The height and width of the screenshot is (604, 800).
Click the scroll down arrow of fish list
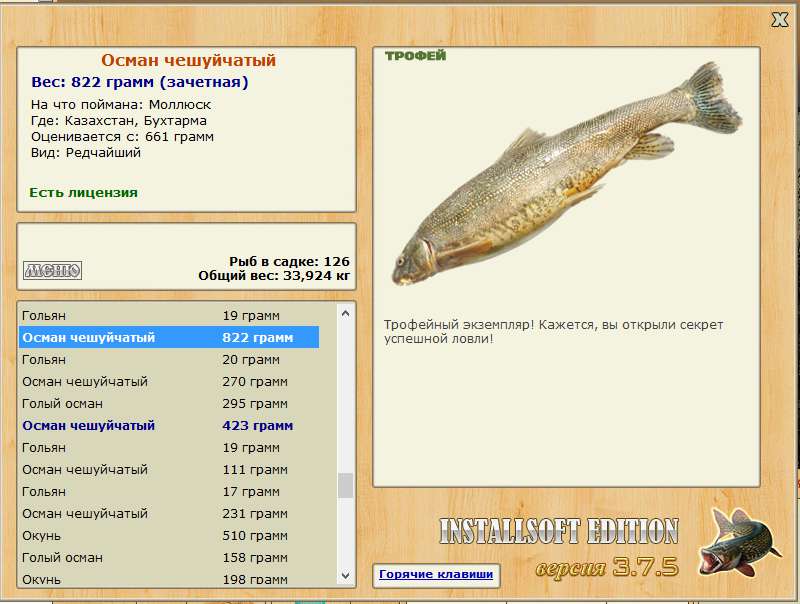(345, 575)
